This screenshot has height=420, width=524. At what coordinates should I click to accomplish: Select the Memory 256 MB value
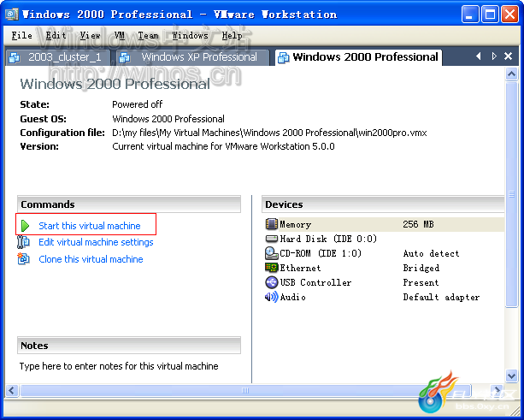point(418,224)
